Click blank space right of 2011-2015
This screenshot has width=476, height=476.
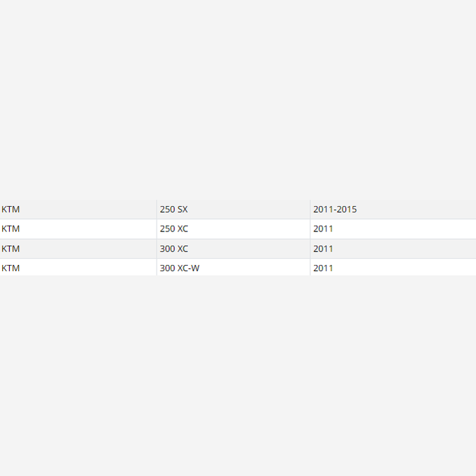416,210
